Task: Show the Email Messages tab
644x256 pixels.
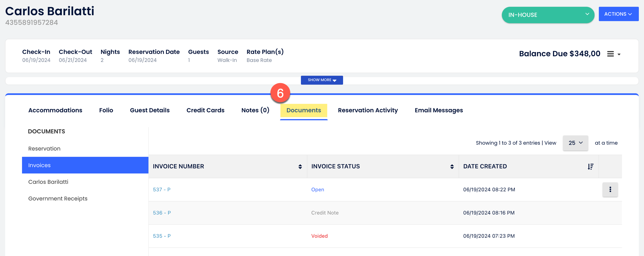Action: point(438,110)
